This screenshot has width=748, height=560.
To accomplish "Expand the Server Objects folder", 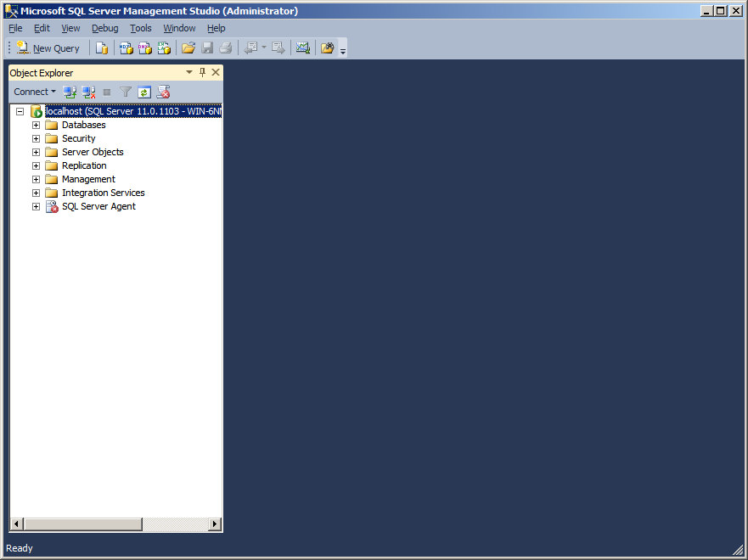I will tap(36, 152).
